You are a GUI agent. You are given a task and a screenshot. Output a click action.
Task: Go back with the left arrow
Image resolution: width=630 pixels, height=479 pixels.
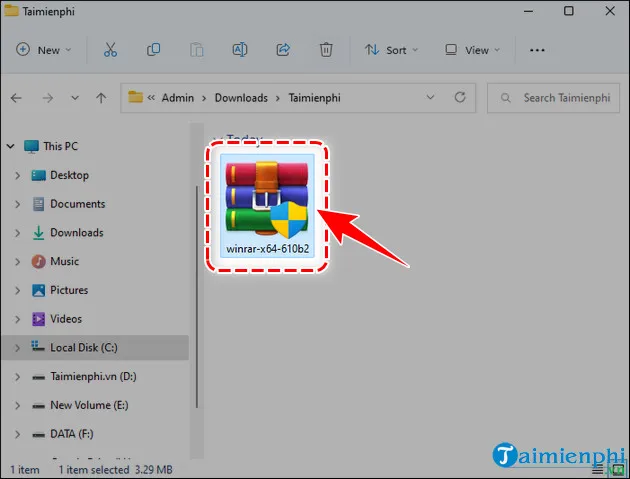[16, 98]
